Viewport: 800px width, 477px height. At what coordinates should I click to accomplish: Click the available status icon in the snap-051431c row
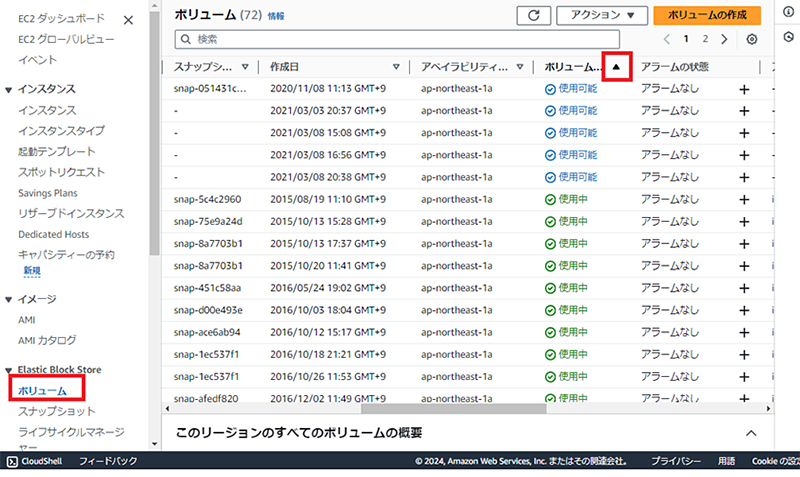pos(550,89)
